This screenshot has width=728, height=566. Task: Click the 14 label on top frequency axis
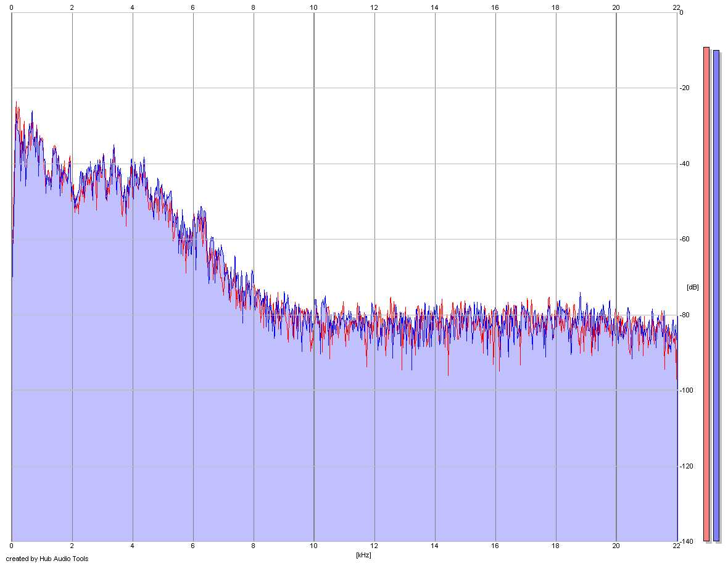point(434,7)
